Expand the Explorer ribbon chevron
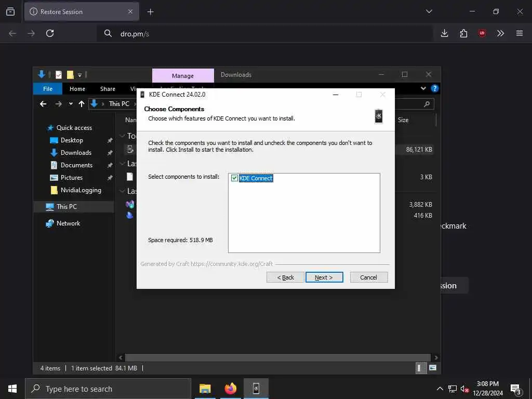The width and height of the screenshot is (532, 399). click(423, 88)
